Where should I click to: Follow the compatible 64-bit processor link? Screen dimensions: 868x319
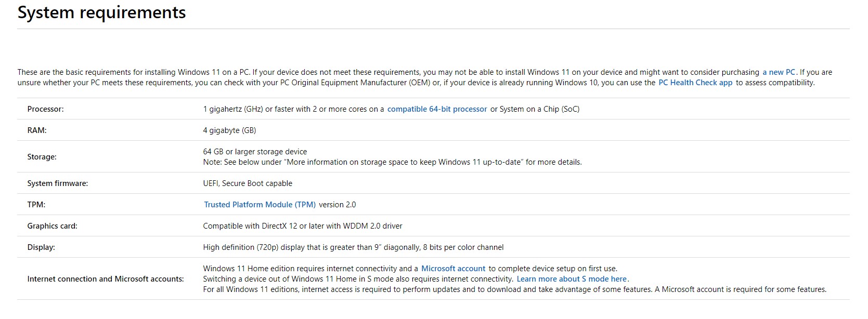[437, 109]
